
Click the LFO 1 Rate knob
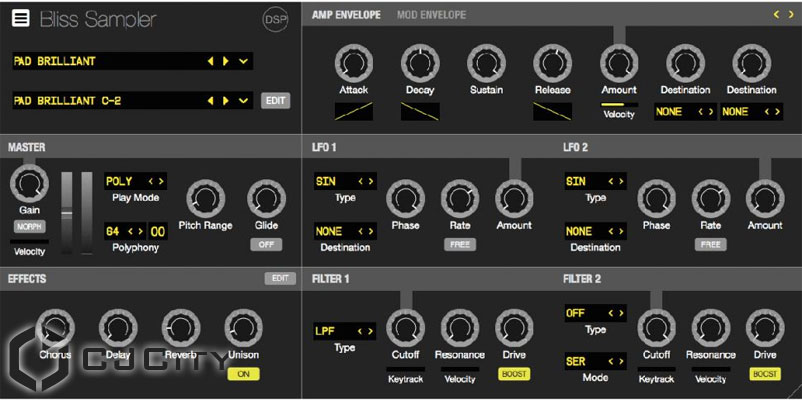(x=460, y=198)
